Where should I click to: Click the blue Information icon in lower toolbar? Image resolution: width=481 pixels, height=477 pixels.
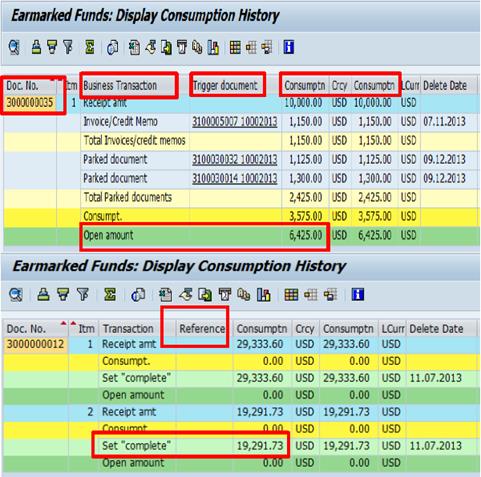tap(358, 295)
